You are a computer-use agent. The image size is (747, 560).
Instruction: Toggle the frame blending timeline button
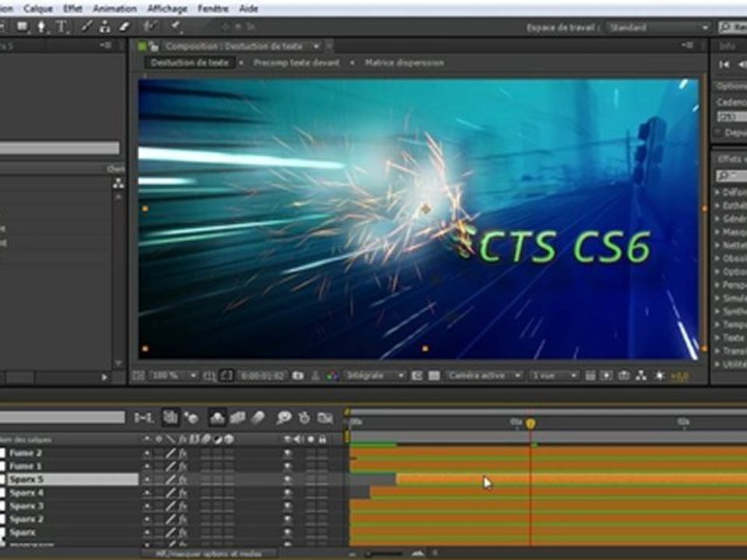[x=237, y=418]
